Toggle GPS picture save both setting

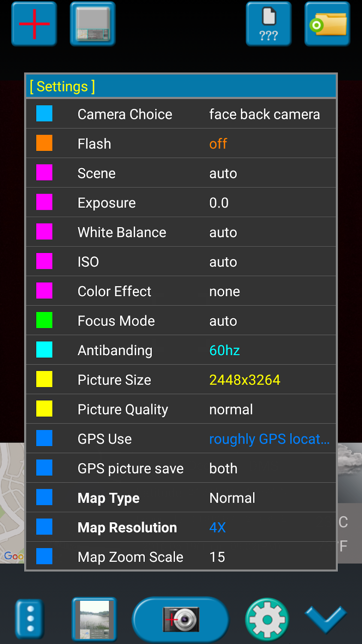[x=181, y=469]
